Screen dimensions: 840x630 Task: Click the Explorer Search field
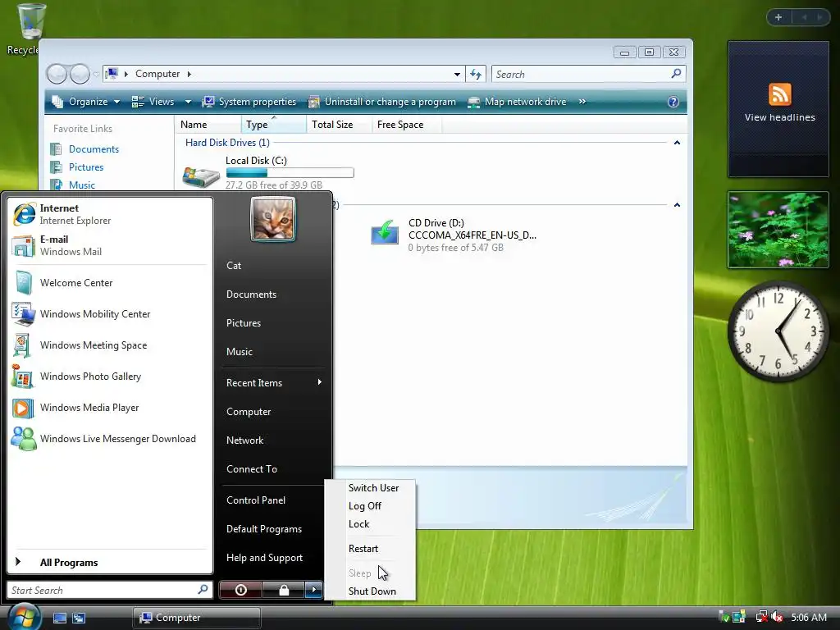click(589, 74)
